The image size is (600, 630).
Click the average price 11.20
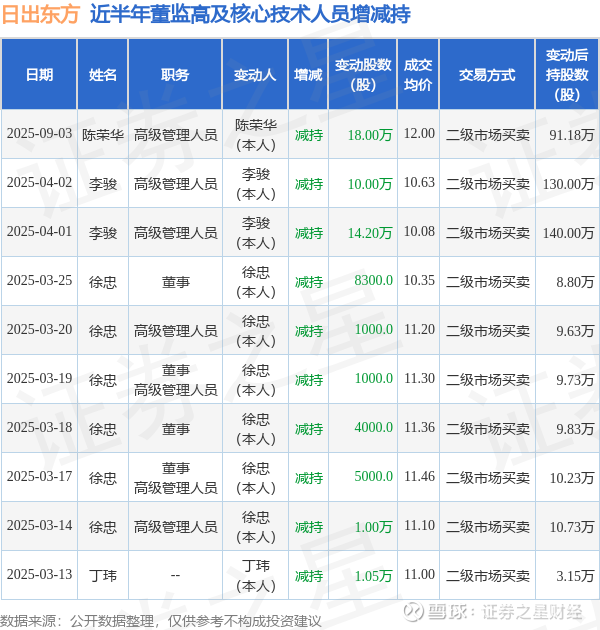[x=419, y=330]
